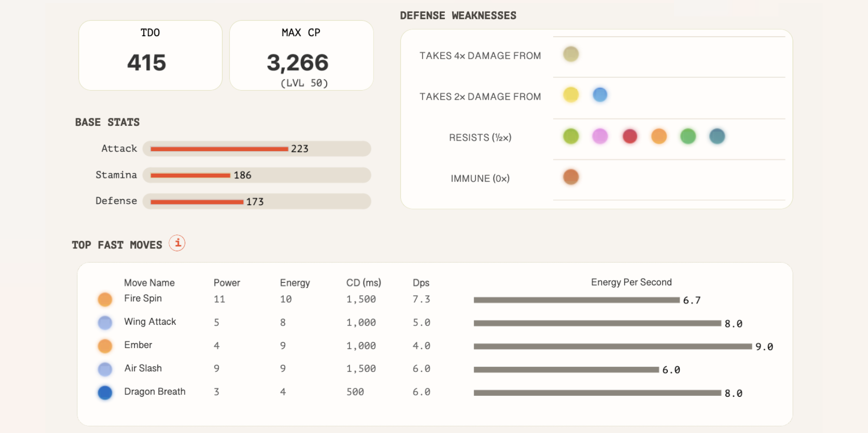868x433 pixels.
Task: Click the Defense stat label
Action: tap(116, 201)
